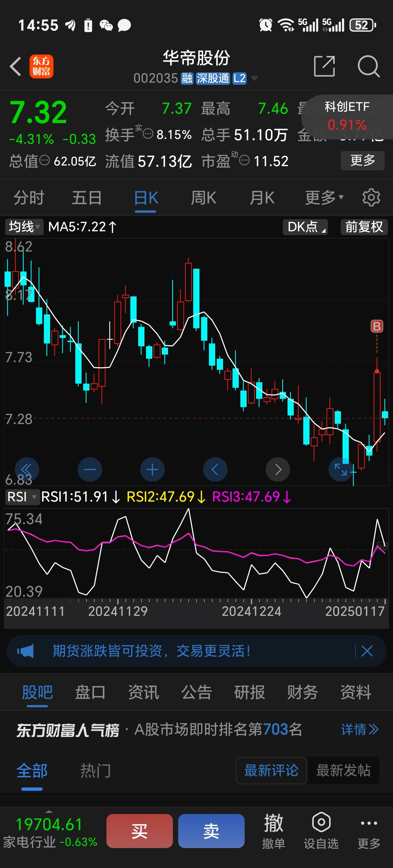Tap the red B buy marker
The height and width of the screenshot is (868, 393).
377,326
